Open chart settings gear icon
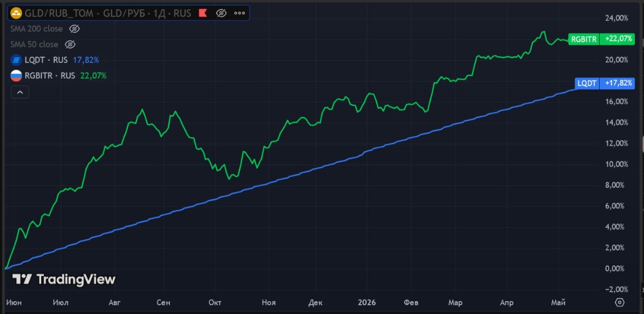The image size is (644, 314). 619,302
